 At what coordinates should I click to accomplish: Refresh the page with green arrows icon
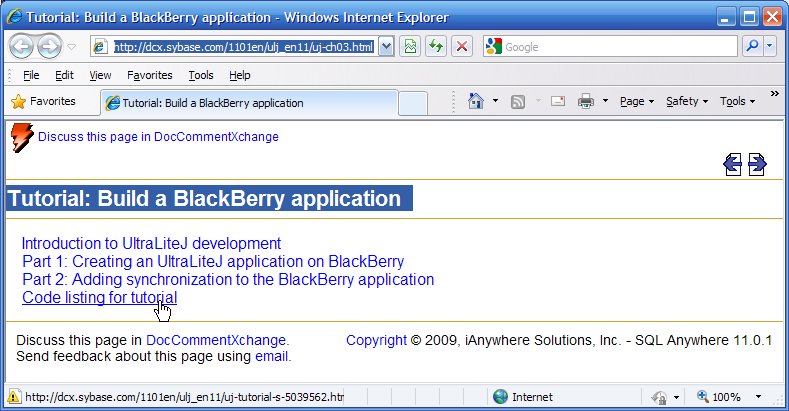pyautogui.click(x=436, y=47)
